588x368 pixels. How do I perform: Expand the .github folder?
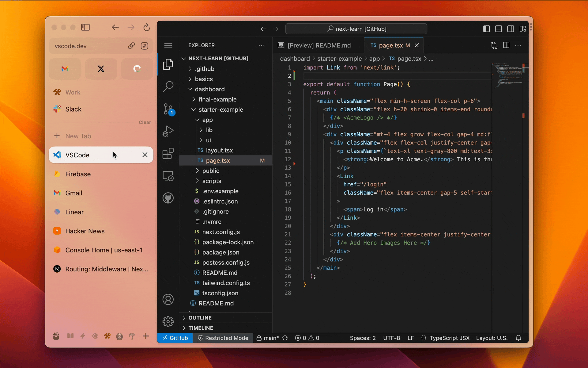[226, 69]
